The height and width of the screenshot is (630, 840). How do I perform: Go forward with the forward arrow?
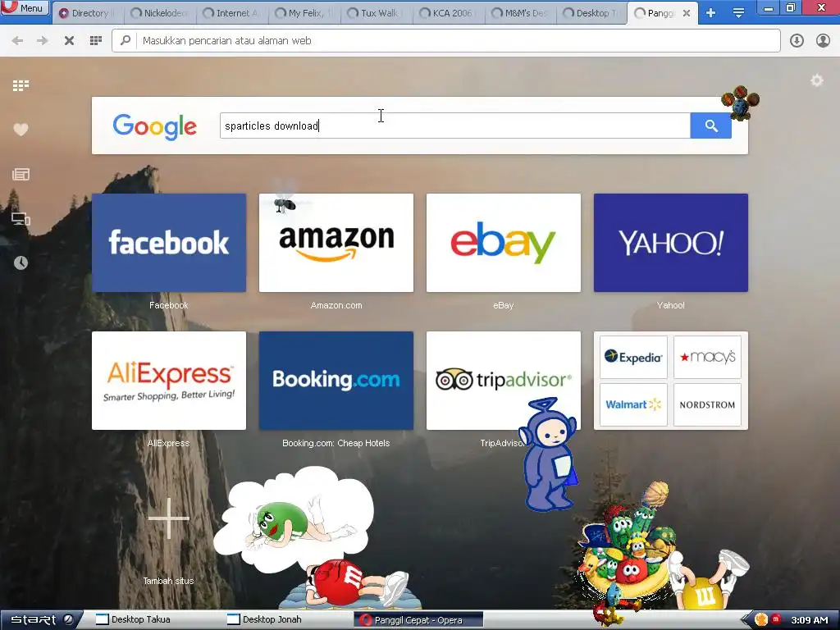[43, 41]
